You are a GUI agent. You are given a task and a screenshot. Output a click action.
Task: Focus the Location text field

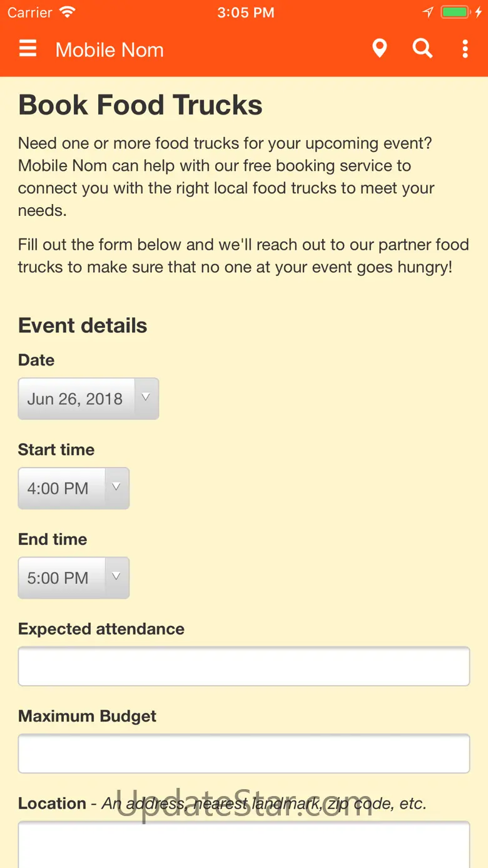pyautogui.click(x=243, y=844)
